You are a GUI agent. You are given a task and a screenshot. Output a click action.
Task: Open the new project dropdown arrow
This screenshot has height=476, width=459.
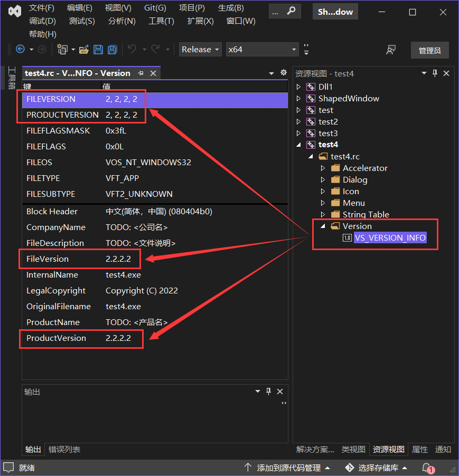click(73, 49)
